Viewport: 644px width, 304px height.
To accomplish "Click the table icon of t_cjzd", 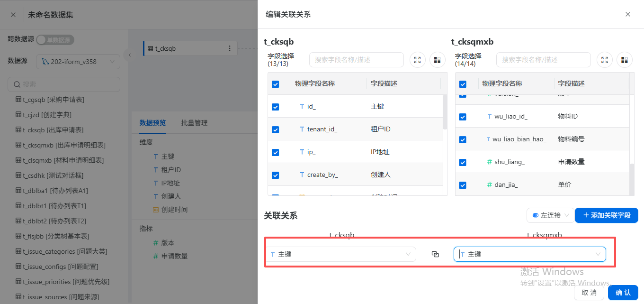I will 18,115.
